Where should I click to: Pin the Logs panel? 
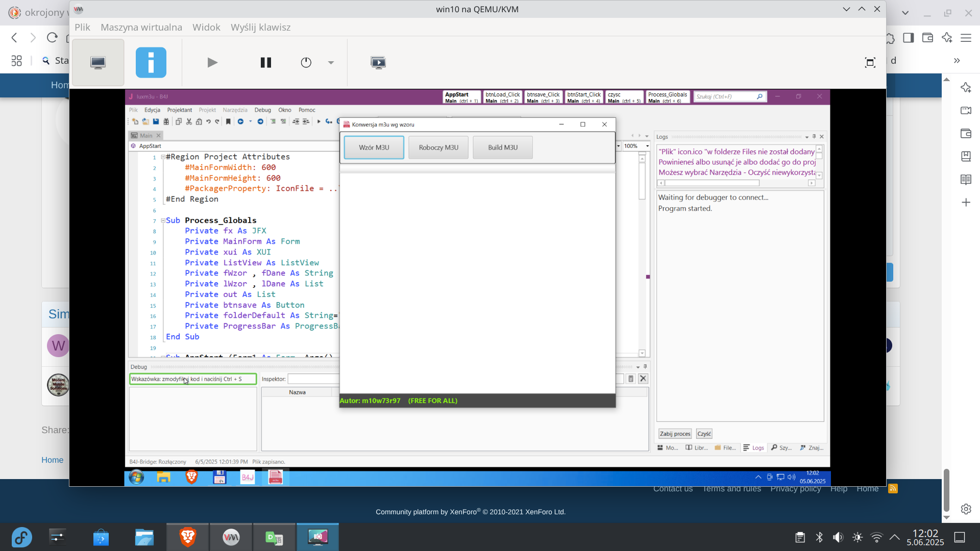click(814, 137)
